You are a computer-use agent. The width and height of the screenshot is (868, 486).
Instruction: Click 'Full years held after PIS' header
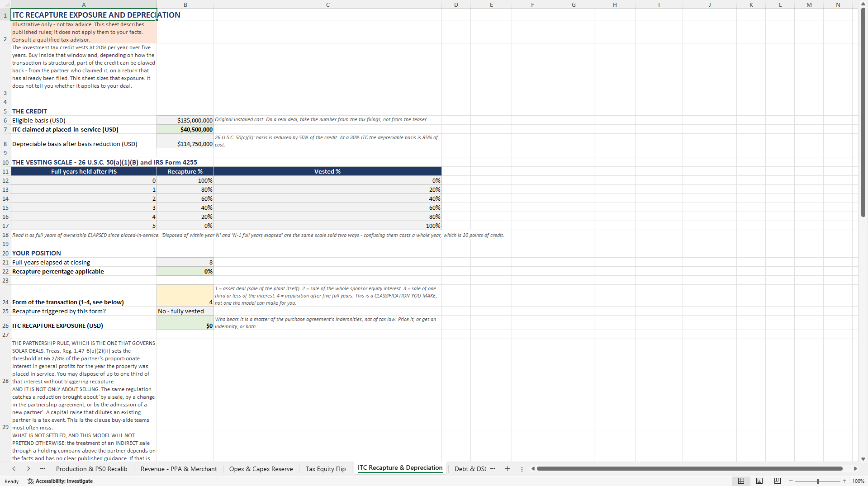click(x=84, y=171)
